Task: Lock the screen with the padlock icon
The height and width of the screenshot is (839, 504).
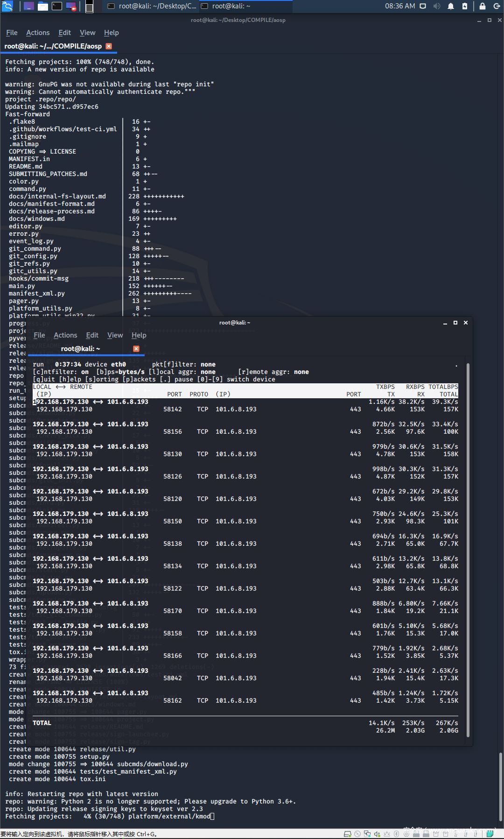Action: [483, 6]
